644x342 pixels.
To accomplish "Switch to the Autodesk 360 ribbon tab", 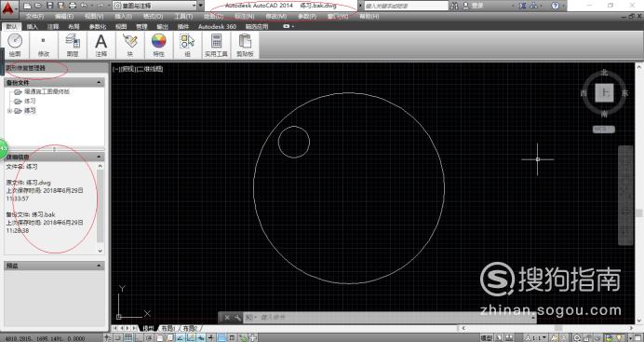I will point(217,26).
